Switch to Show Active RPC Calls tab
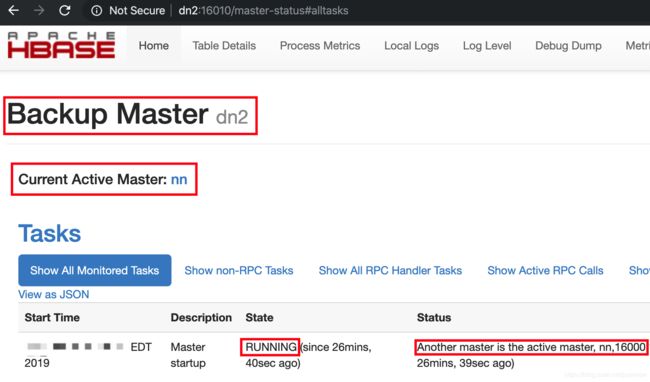Screen dimensions: 650x382 [545, 271]
